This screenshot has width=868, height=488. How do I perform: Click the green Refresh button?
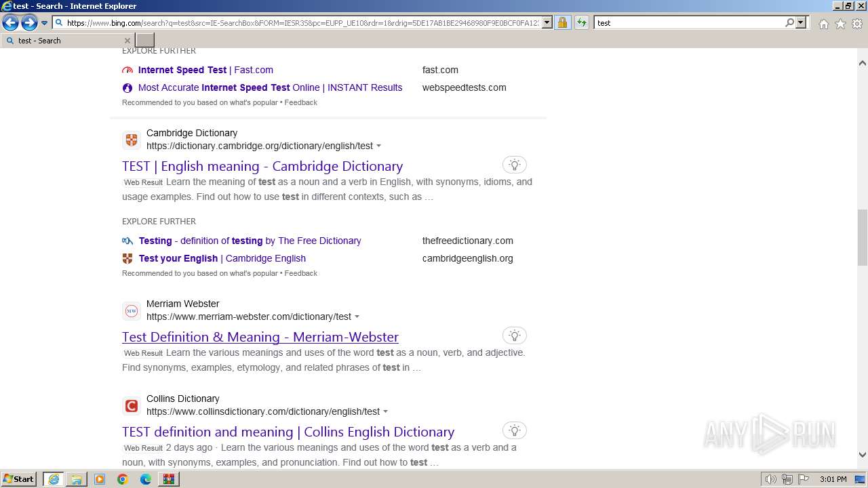coord(581,23)
